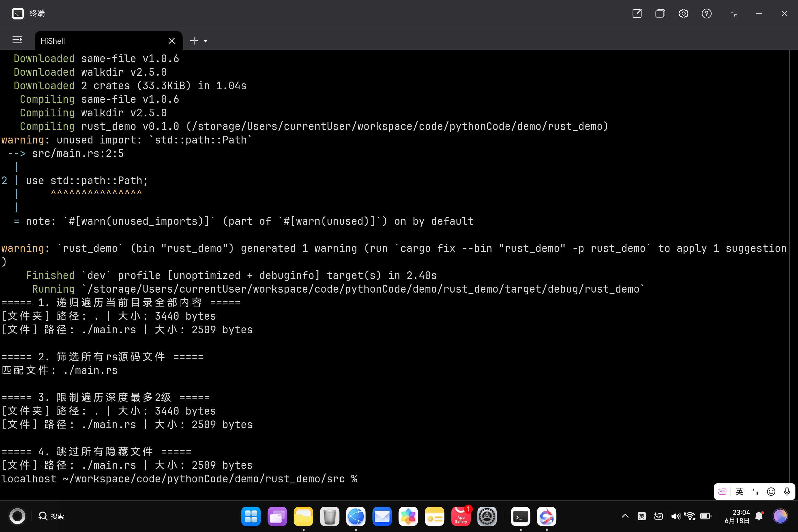Click 'Compiling rust_demo v0.1.0' line
The height and width of the screenshot is (532, 798).
[x=314, y=127]
